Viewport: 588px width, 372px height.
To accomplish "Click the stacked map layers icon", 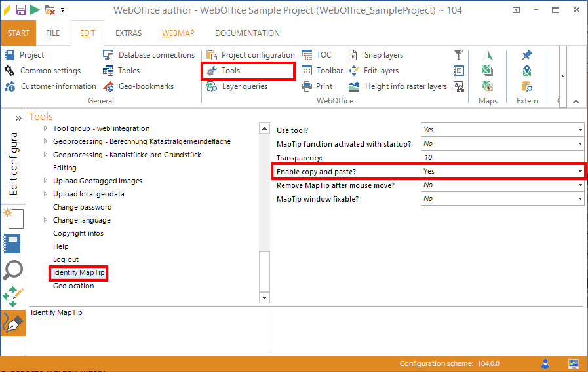I will tap(488, 71).
